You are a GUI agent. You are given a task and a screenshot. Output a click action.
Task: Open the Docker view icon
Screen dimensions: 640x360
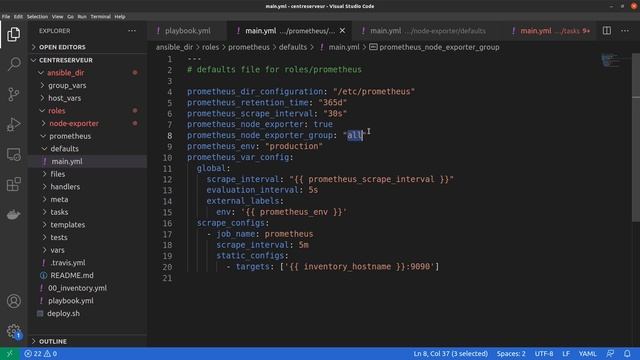click(13, 214)
